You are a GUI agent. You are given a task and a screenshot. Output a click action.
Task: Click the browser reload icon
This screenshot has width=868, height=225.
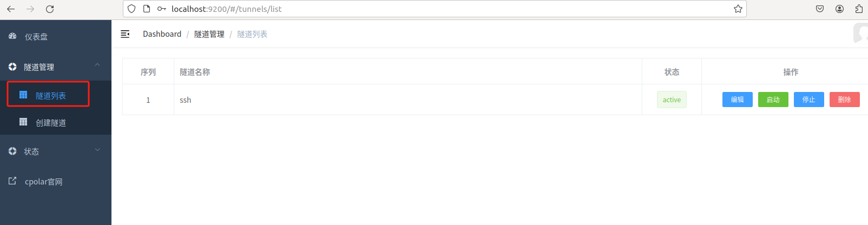(x=50, y=9)
